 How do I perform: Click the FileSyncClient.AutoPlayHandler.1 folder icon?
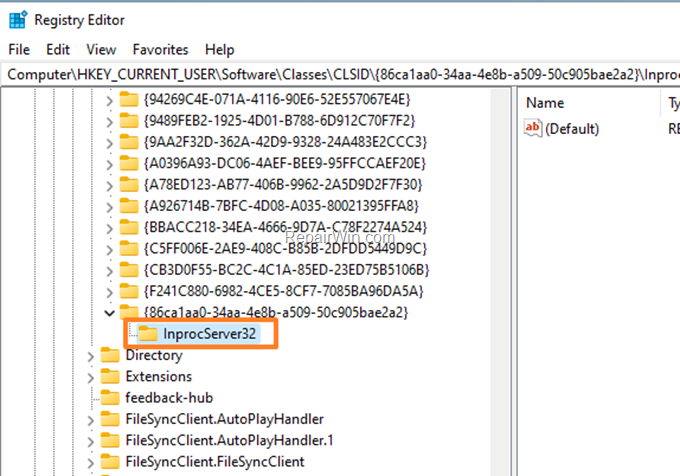[x=110, y=440]
